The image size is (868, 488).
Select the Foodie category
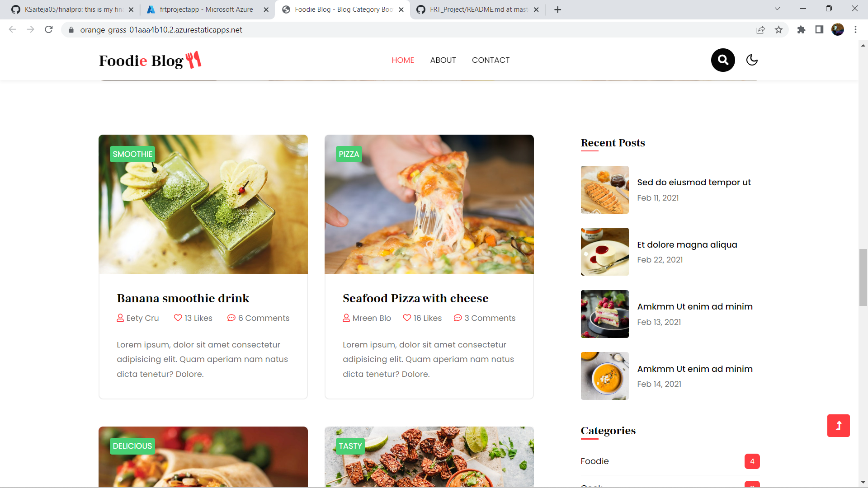click(594, 461)
